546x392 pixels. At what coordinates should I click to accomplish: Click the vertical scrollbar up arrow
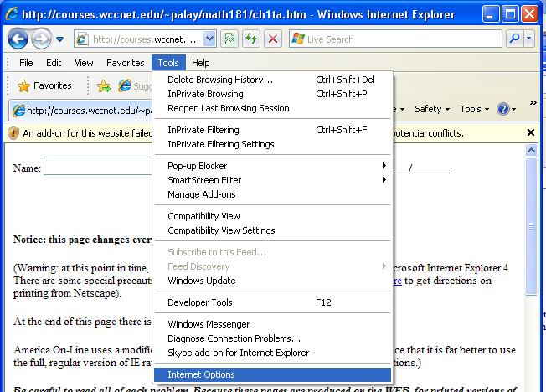[x=531, y=152]
